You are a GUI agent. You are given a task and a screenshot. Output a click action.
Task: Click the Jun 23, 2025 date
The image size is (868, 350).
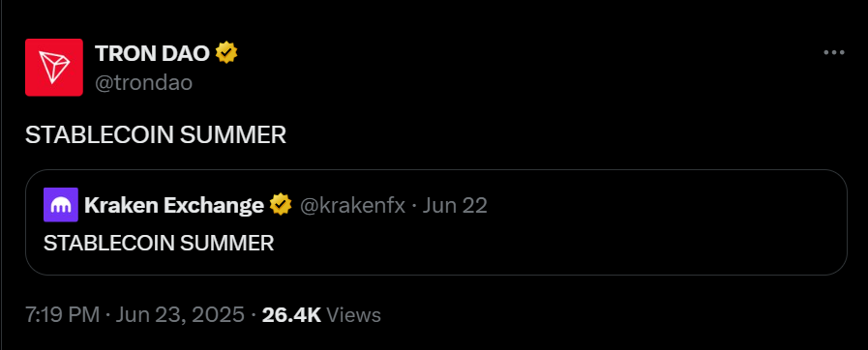coord(179,314)
